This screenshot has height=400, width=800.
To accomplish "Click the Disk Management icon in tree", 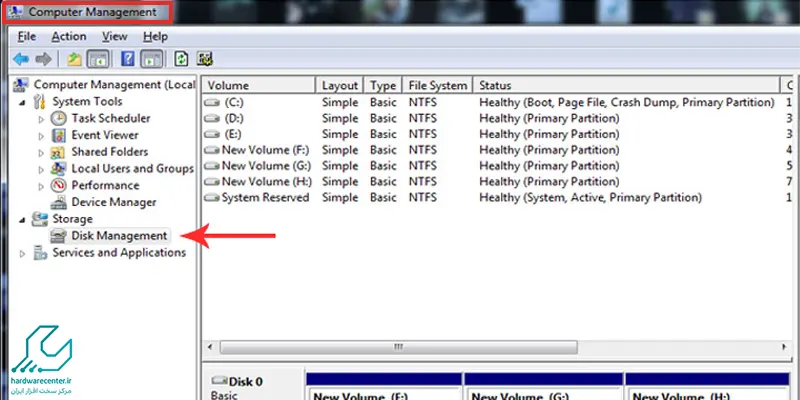I will pyautogui.click(x=59, y=236).
